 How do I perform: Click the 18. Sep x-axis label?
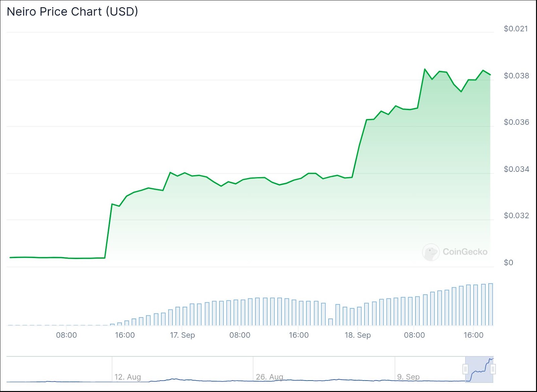(x=358, y=335)
